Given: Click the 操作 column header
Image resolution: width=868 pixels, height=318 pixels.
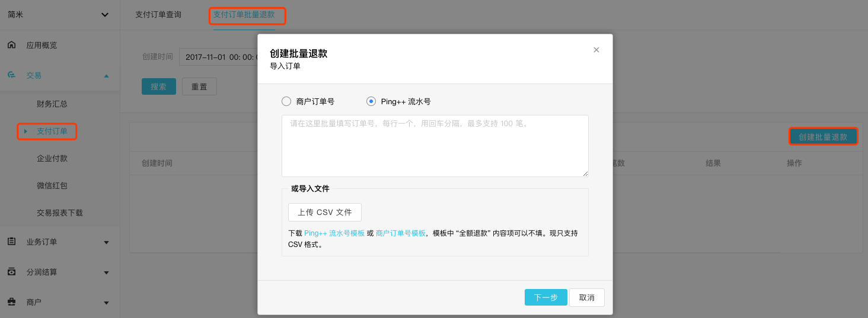Looking at the screenshot, I should (794, 163).
